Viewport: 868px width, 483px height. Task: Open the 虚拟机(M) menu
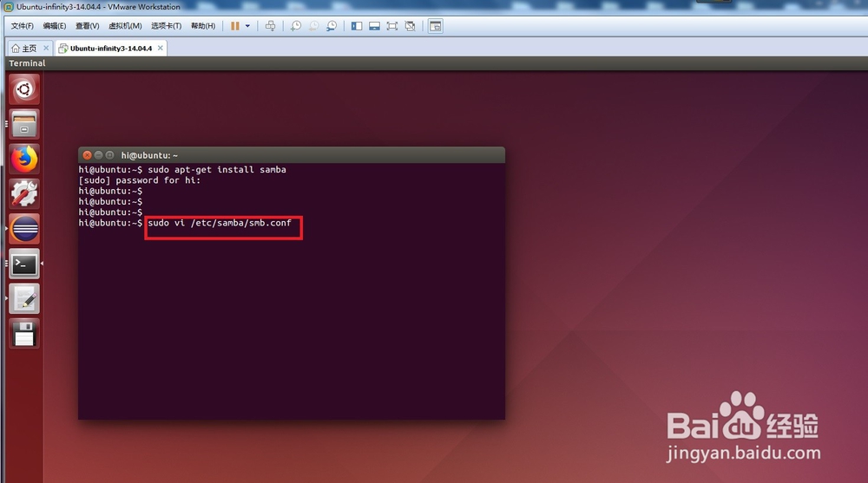pos(125,26)
